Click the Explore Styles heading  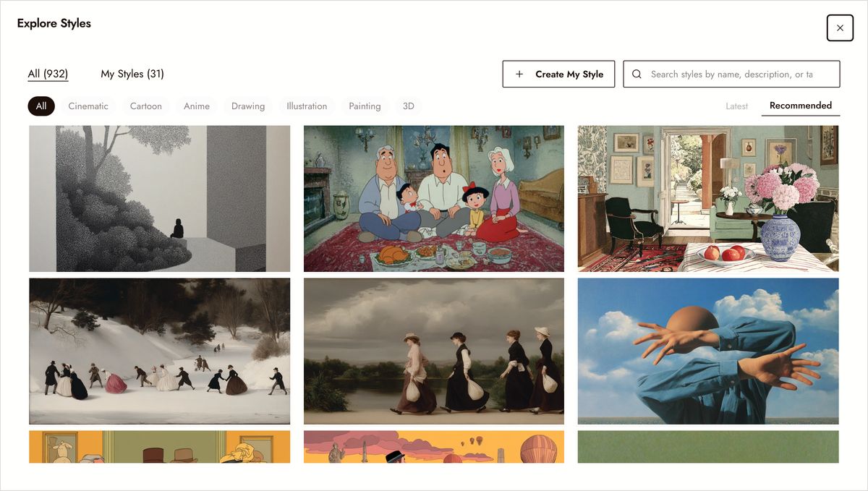click(54, 23)
